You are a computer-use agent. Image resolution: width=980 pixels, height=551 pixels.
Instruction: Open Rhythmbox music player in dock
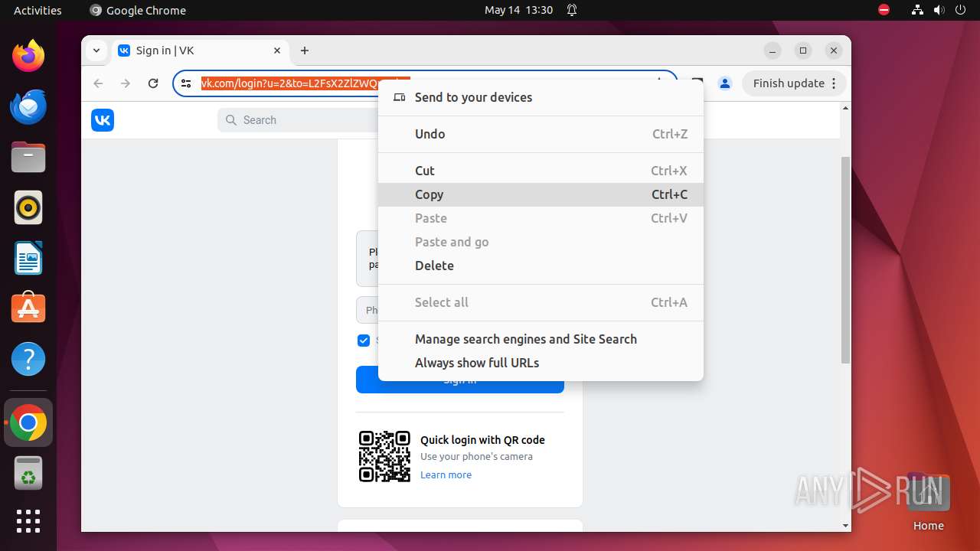pyautogui.click(x=28, y=207)
